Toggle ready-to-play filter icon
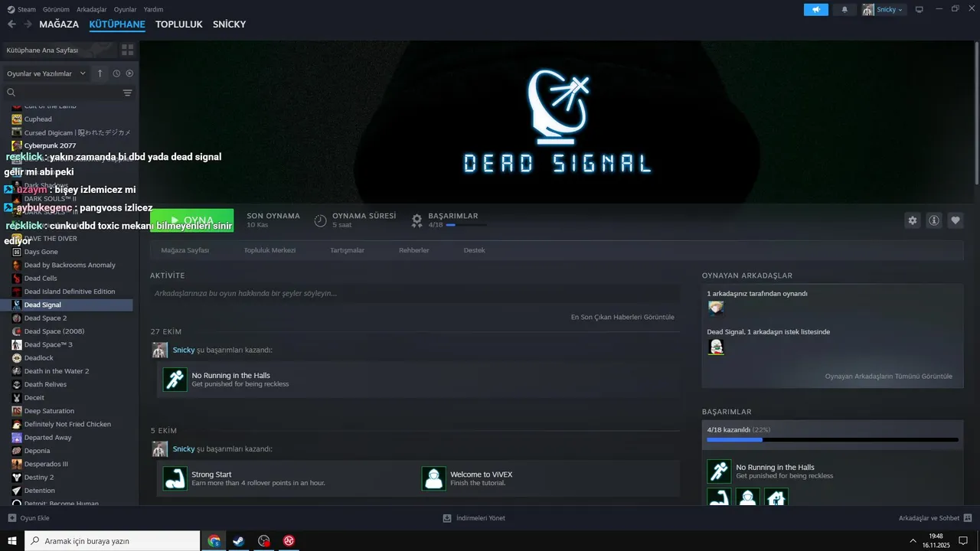Image resolution: width=980 pixels, height=551 pixels. pos(129,73)
